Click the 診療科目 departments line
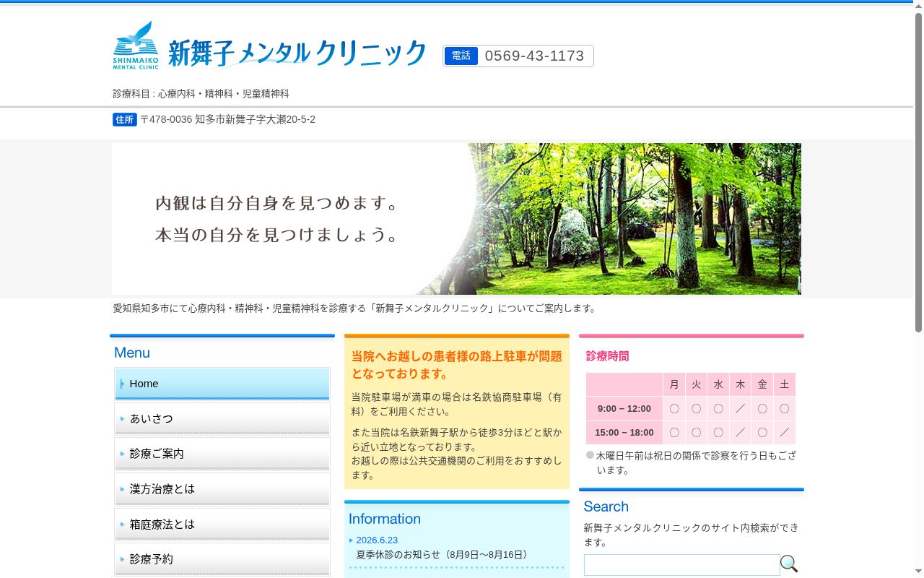924x578 pixels. pos(201,94)
